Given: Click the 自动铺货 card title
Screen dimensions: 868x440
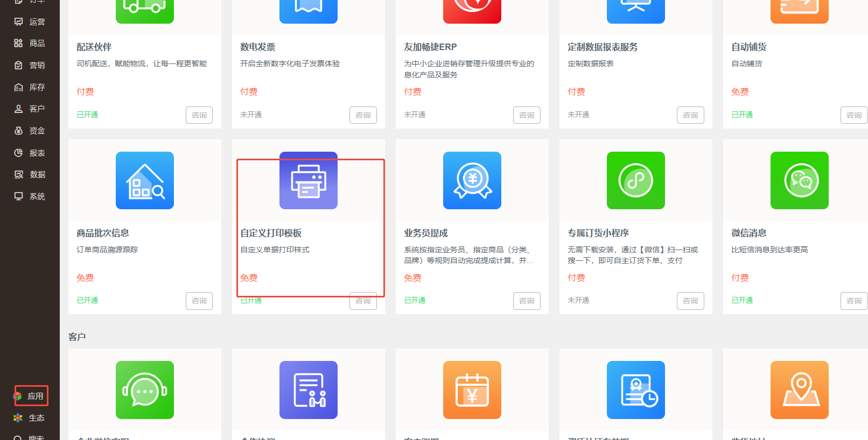Looking at the screenshot, I should click(x=749, y=47).
